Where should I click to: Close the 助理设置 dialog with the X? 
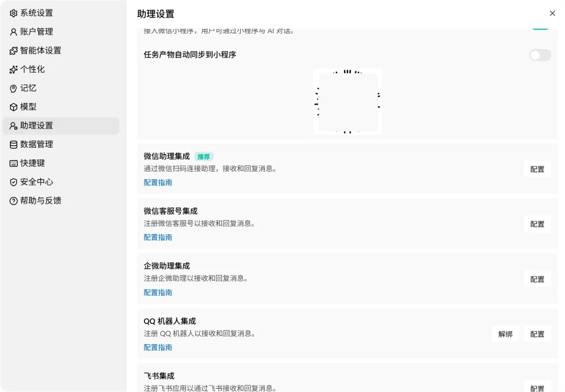pyautogui.click(x=552, y=13)
